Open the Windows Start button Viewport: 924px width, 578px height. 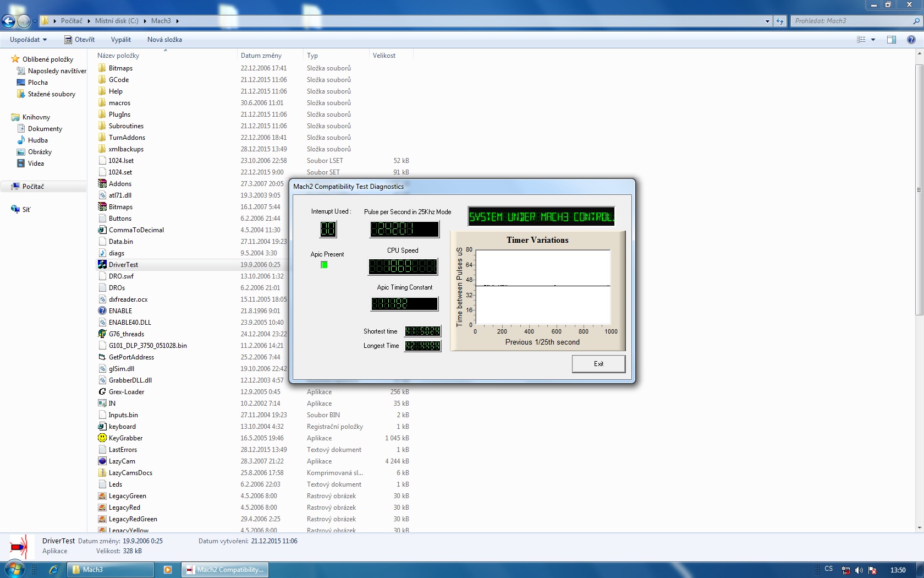point(14,569)
